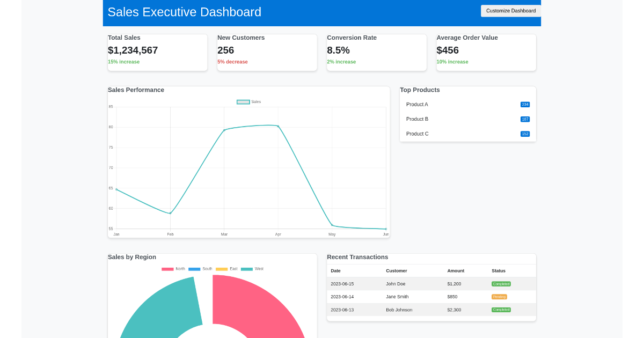Click the Product C count badge
Viewport: 644px width, 338px height.
525,134
